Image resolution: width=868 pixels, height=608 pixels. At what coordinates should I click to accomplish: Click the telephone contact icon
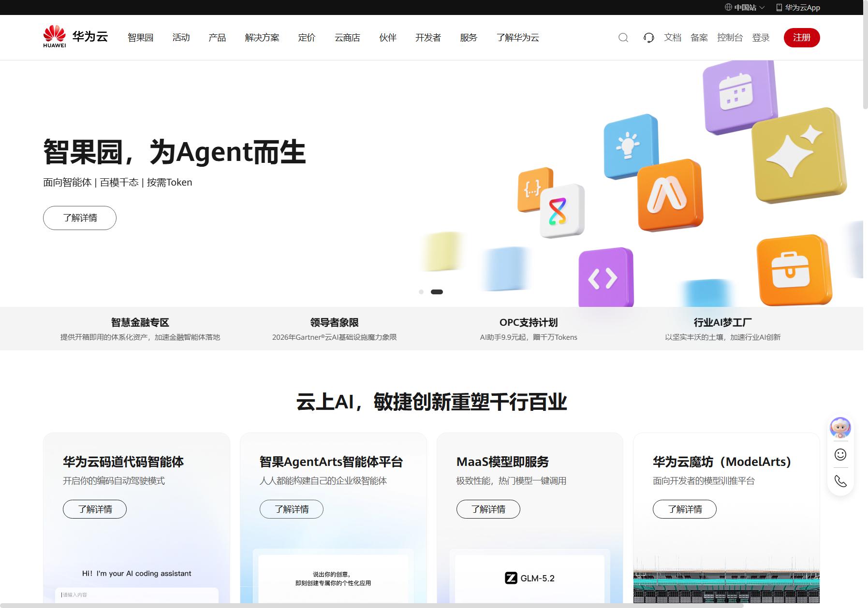[840, 481]
